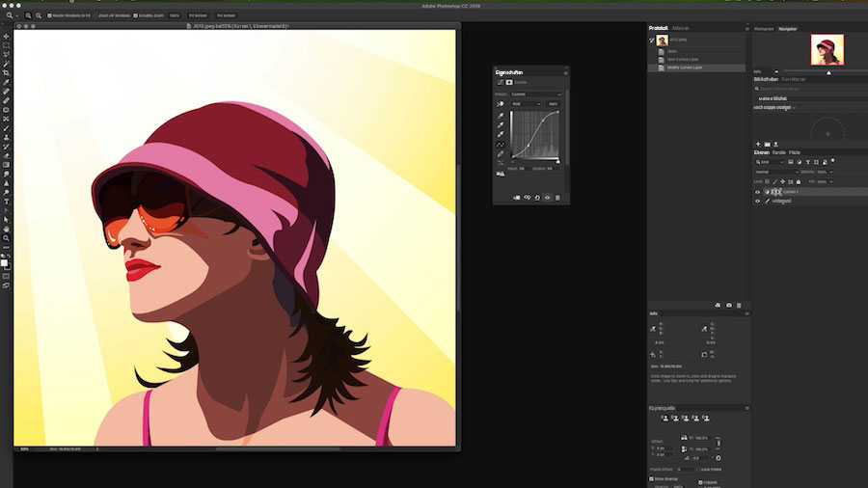This screenshot has height=488, width=868.
Task: Open the RGB channel dropdown in Curves
Action: click(526, 104)
